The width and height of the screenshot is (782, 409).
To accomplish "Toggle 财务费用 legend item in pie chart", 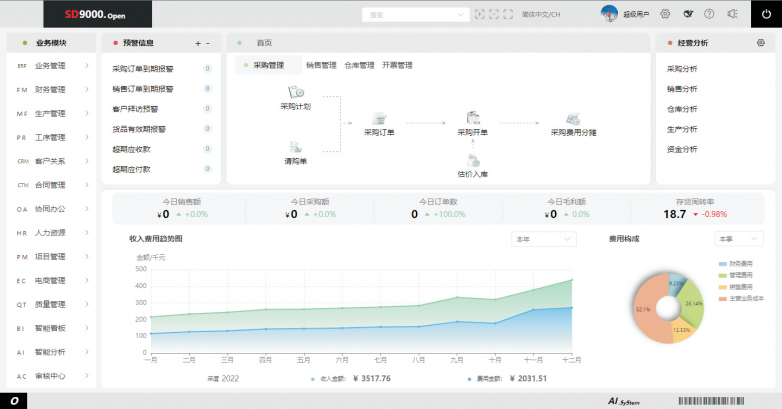I will pyautogui.click(x=735, y=263).
